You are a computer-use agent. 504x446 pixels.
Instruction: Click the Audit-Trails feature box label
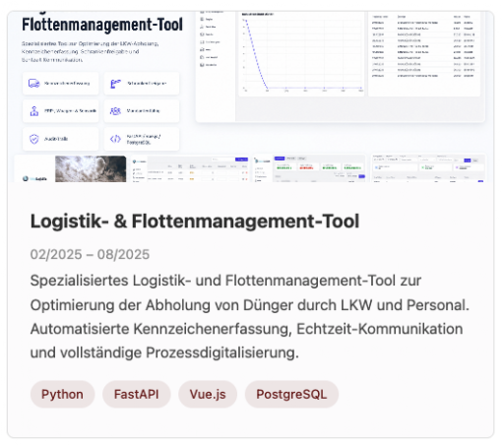[x=56, y=139]
